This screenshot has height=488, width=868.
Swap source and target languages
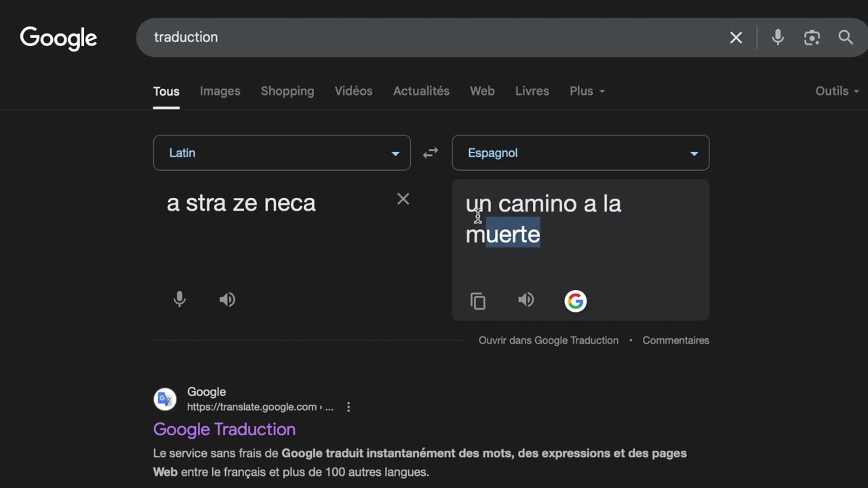point(431,153)
